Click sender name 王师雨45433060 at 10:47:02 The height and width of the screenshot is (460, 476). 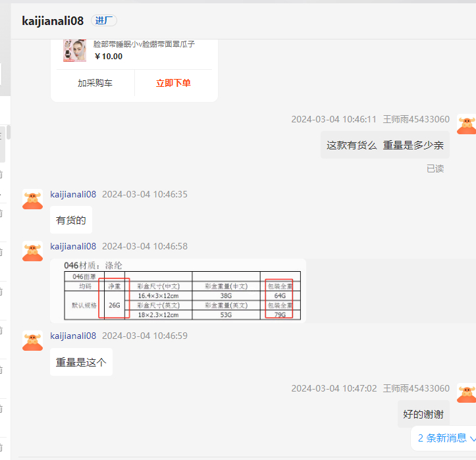[416, 388]
